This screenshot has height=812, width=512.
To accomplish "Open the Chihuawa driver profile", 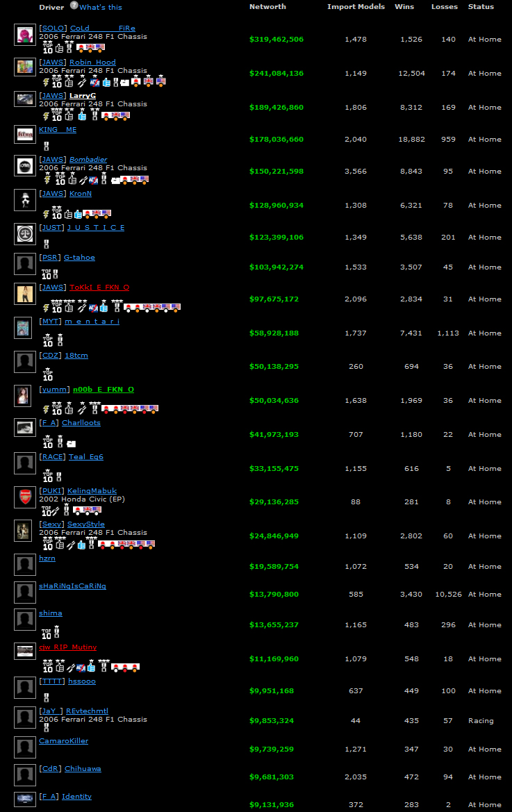I will coord(83,769).
